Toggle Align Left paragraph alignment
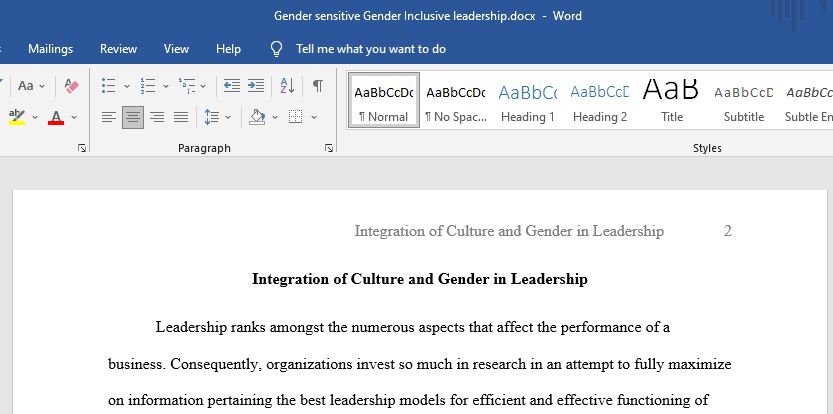833x414 pixels. click(109, 117)
